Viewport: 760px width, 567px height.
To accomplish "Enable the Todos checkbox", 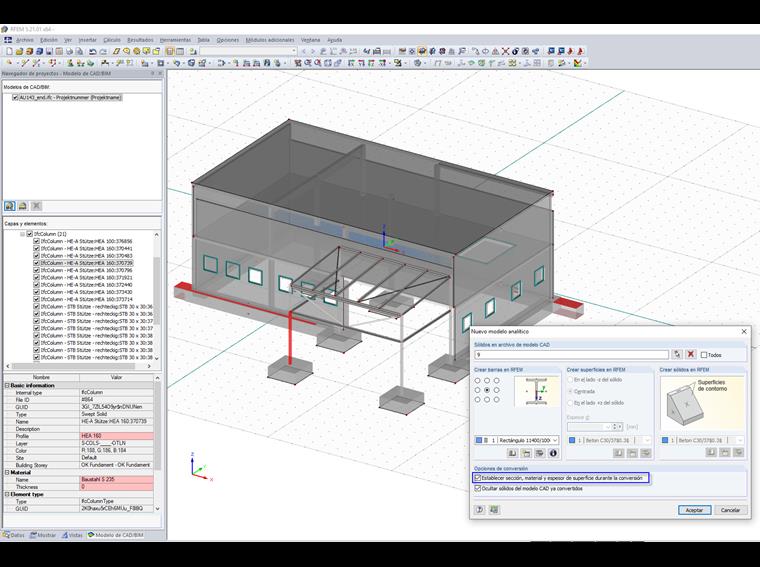I will tap(704, 355).
